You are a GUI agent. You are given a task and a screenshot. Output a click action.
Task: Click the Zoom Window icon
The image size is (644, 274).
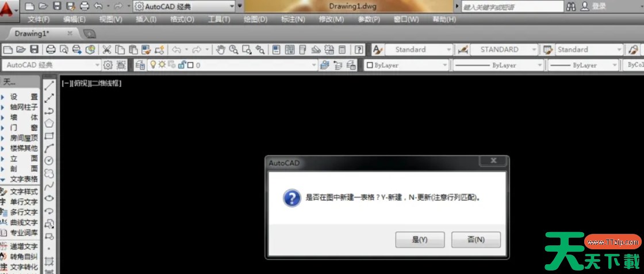pyautogui.click(x=247, y=49)
